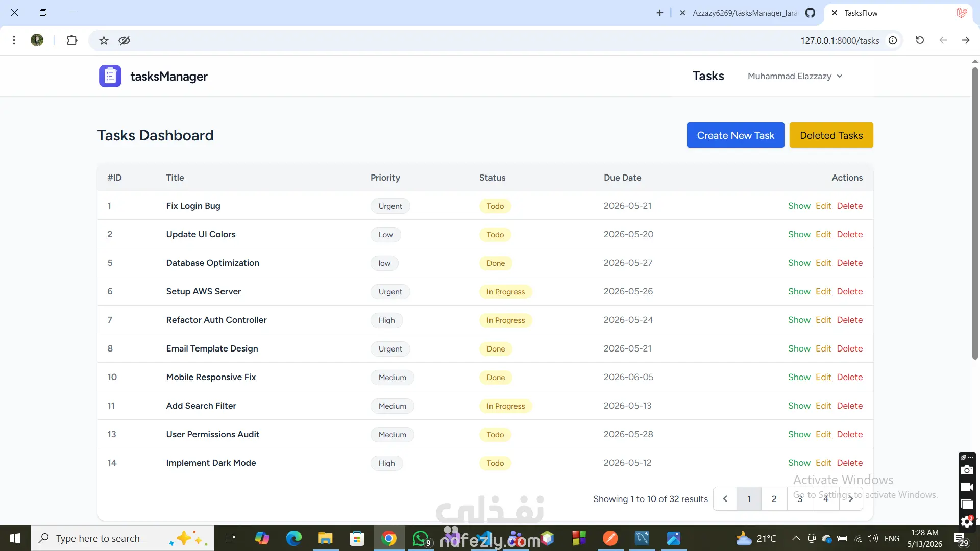
Task: Open a new browser tab
Action: (660, 13)
